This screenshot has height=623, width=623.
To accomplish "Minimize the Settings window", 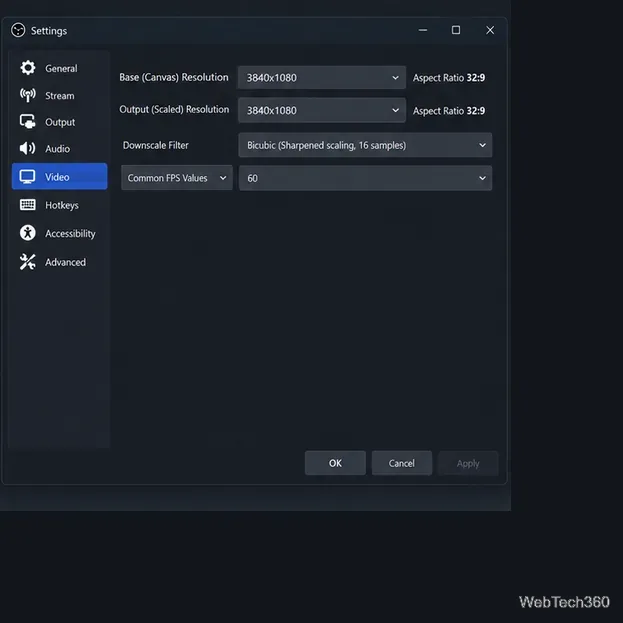I will pos(423,30).
